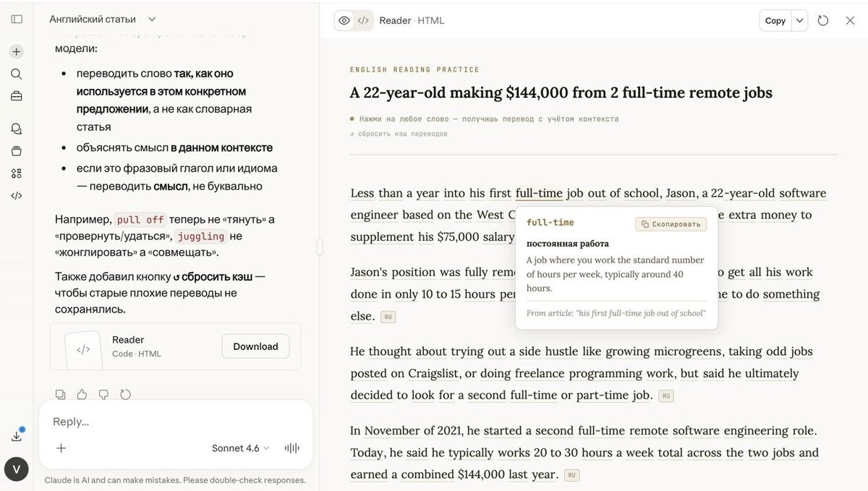Open the Sonnet 4.6 model selector
Screen dimensions: 868x491
tap(240, 448)
